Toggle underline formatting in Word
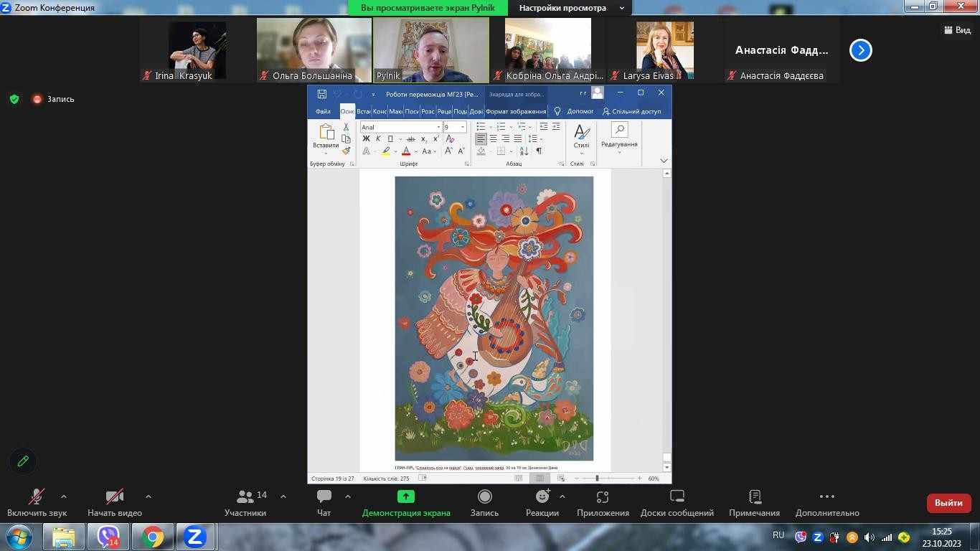The width and height of the screenshot is (980, 551). 390,139
